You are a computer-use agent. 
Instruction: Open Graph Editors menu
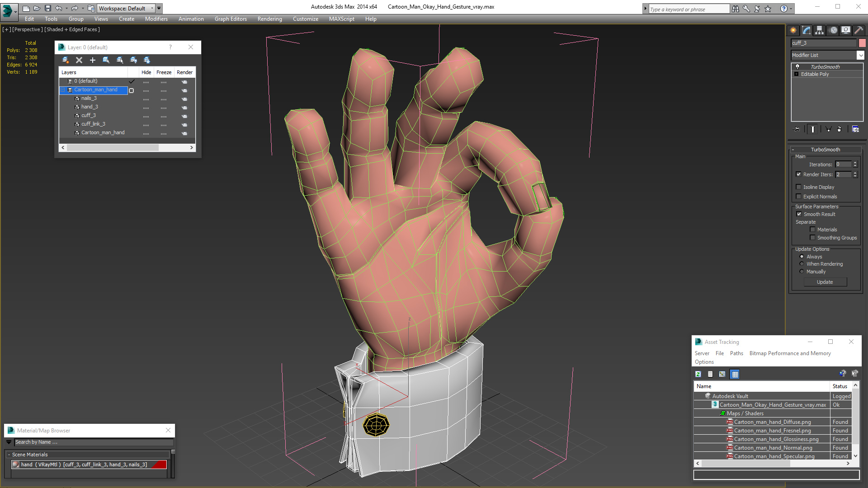[231, 19]
